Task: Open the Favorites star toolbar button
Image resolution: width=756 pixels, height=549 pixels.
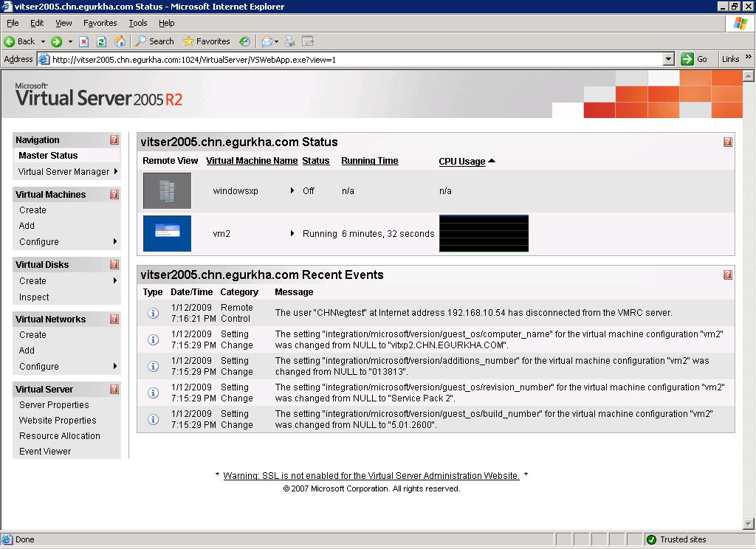Action: click(x=207, y=41)
